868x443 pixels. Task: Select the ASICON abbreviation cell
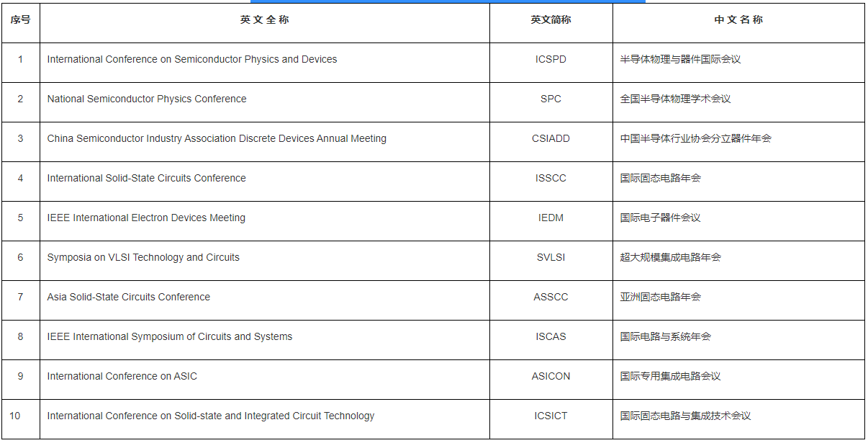tap(551, 377)
